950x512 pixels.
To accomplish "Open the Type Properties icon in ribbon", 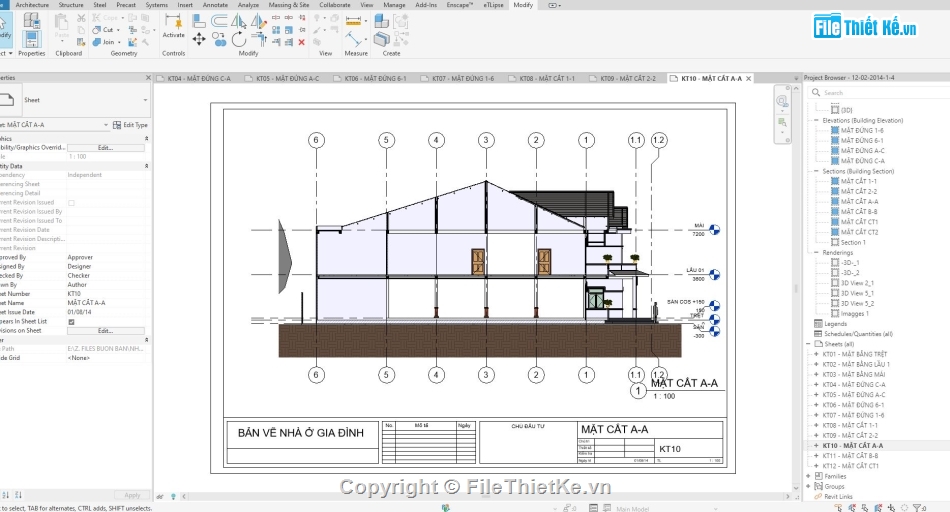I will [x=32, y=20].
